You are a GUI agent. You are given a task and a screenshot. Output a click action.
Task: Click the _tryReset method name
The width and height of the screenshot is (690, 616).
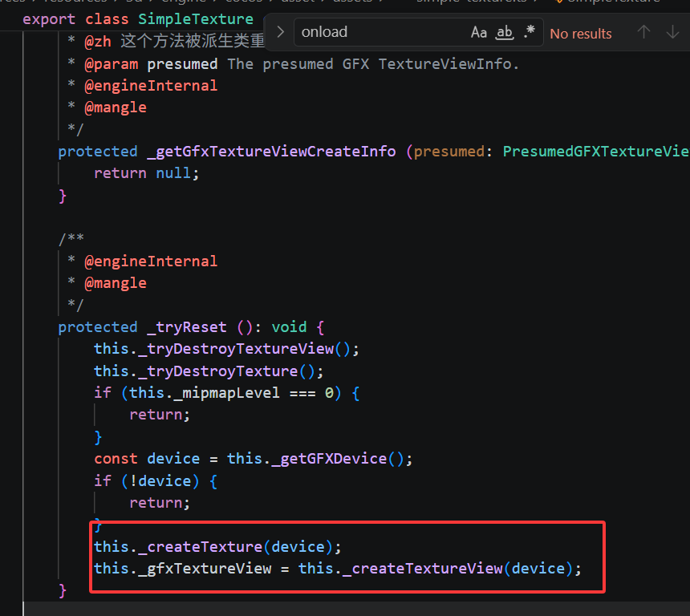187,327
